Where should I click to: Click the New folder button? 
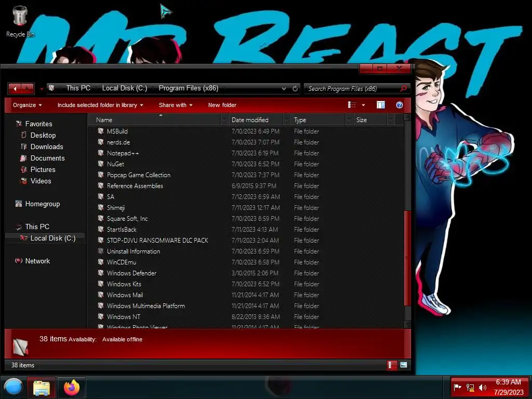coord(222,105)
